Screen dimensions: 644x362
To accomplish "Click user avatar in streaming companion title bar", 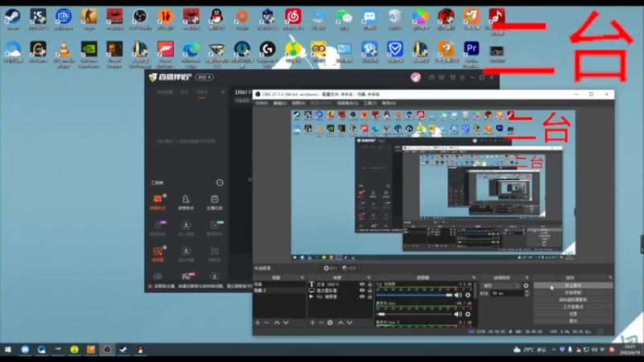I will pos(415,77).
